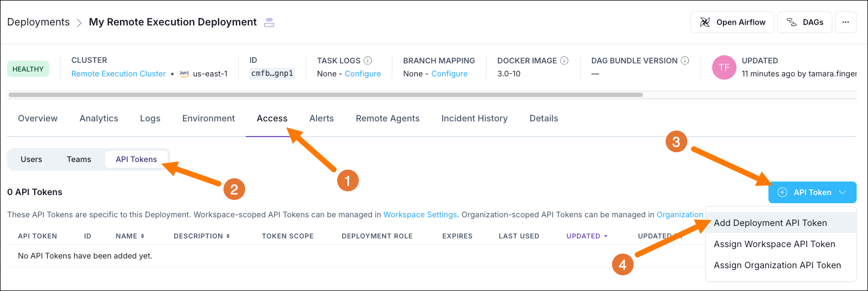The height and width of the screenshot is (291, 868).
Task: Click the remote execution icon beside deployment title
Action: tap(269, 22)
